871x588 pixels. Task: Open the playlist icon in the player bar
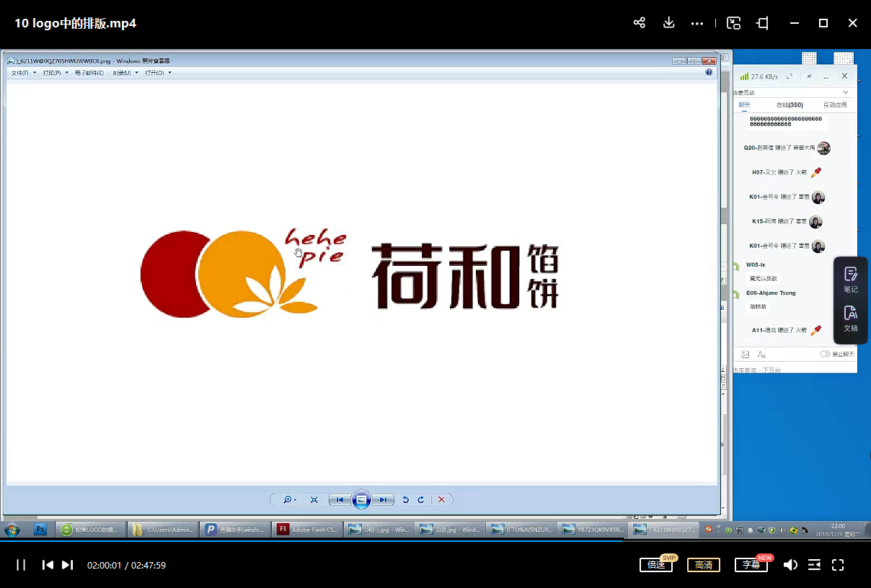click(x=814, y=565)
